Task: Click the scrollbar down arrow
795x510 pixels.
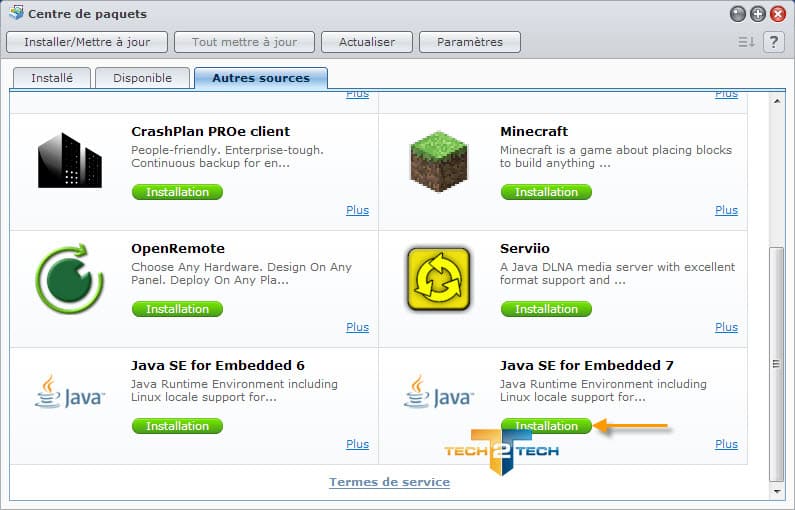Action: tap(777, 491)
